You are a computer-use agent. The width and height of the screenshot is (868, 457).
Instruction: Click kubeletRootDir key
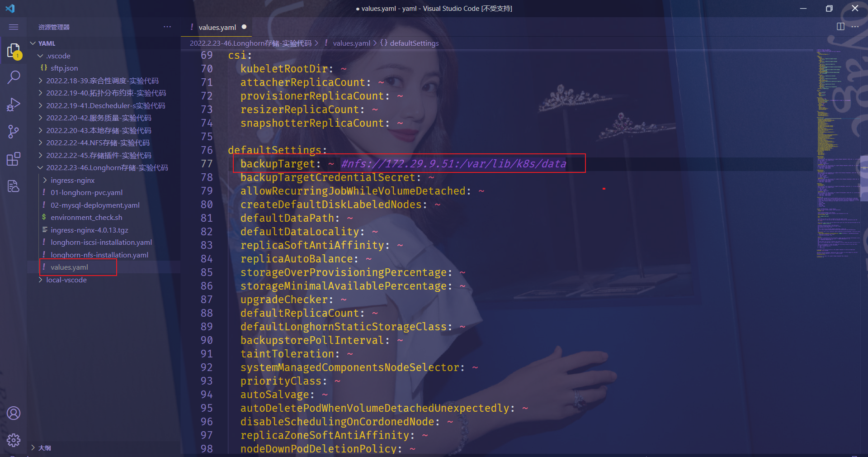point(284,69)
